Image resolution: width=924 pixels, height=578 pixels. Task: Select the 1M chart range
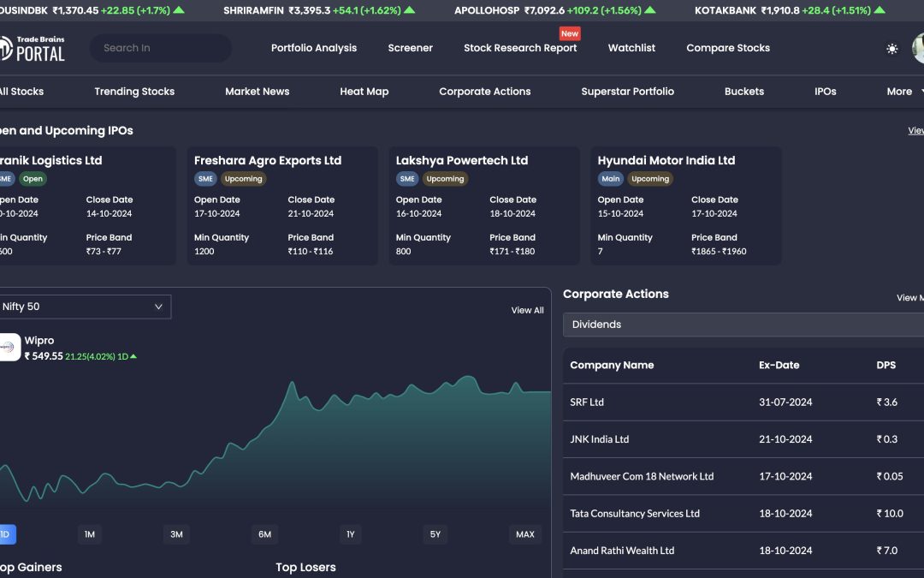click(90, 534)
